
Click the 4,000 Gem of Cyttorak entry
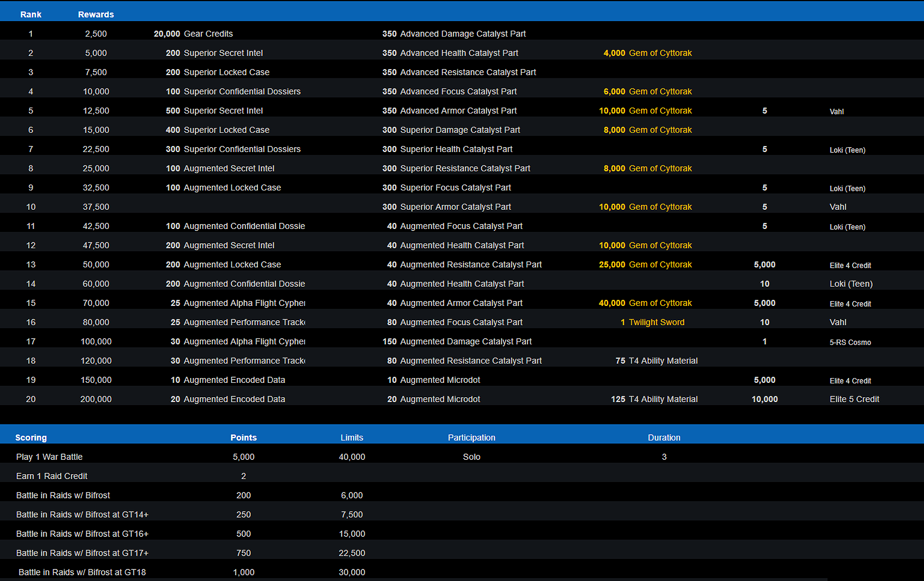648,53
